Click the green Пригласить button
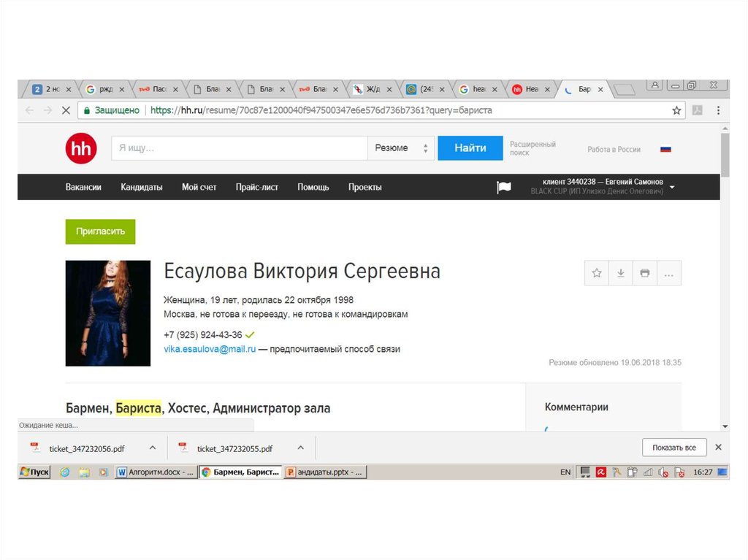This screenshot has width=748, height=560. (x=100, y=231)
